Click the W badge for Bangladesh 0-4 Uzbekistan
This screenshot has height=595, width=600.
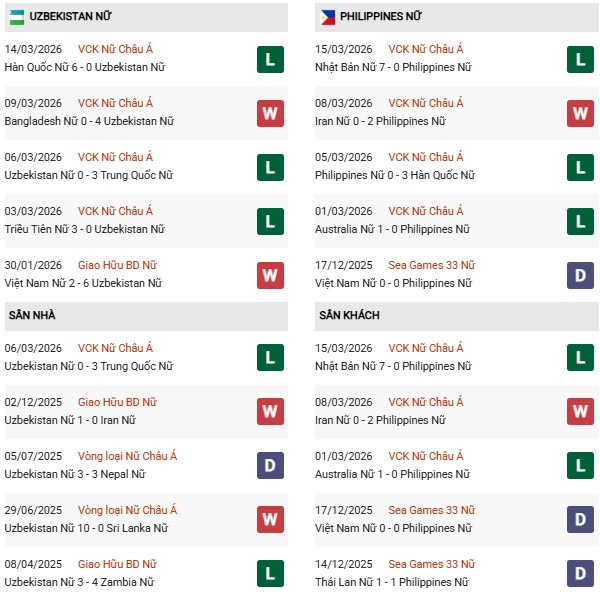[x=269, y=113]
